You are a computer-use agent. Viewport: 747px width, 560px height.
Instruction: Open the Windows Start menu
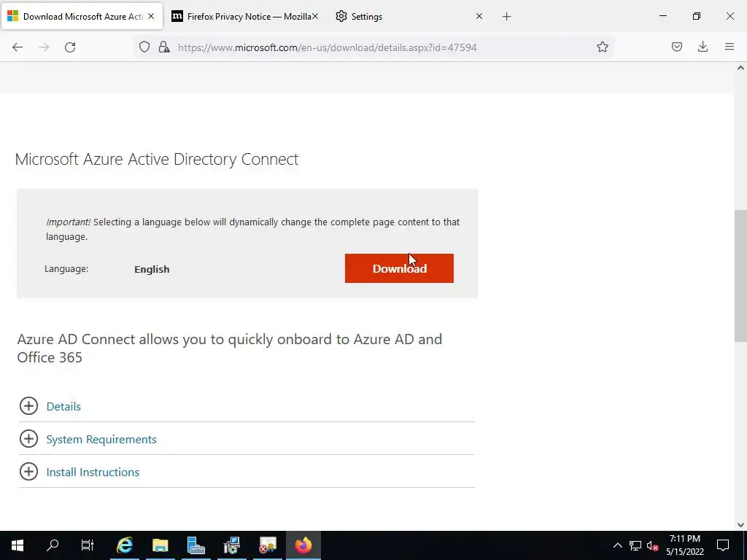pos(18,545)
